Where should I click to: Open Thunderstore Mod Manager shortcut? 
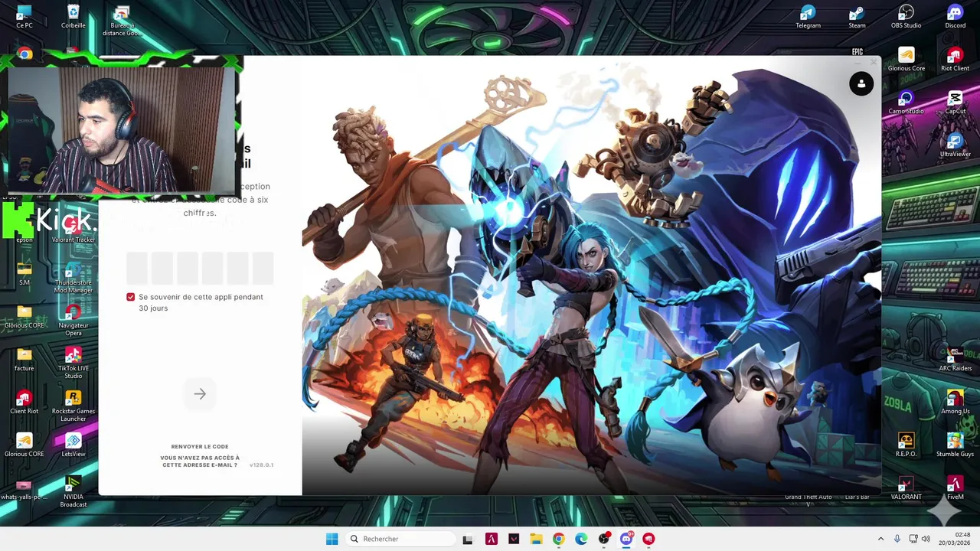73,277
